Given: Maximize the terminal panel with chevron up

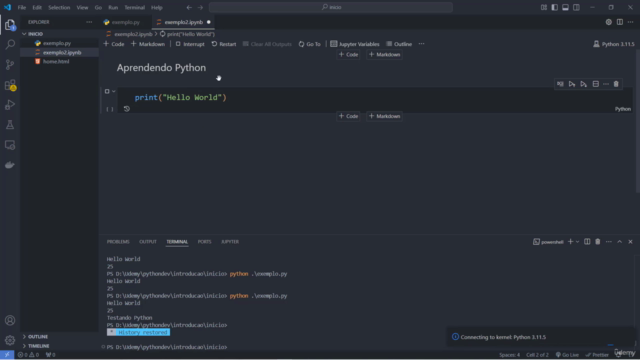Looking at the screenshot, I should point(620,242).
